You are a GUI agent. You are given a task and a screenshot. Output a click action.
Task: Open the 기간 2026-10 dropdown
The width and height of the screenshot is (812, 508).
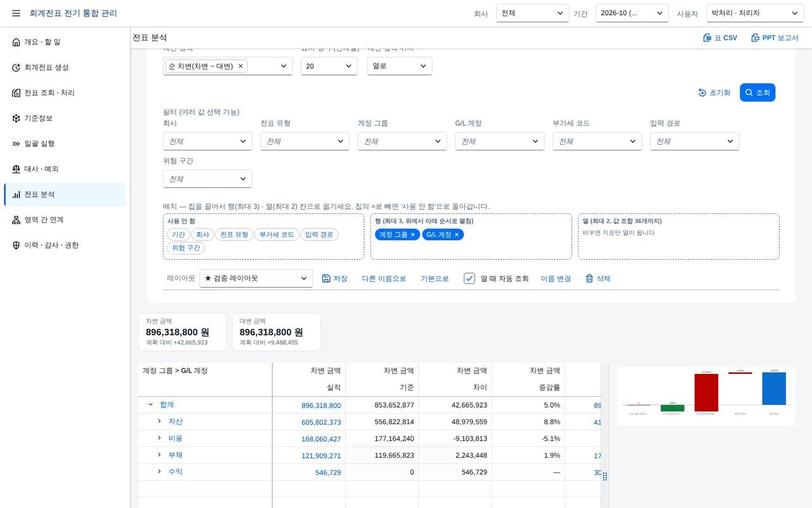[x=632, y=13]
